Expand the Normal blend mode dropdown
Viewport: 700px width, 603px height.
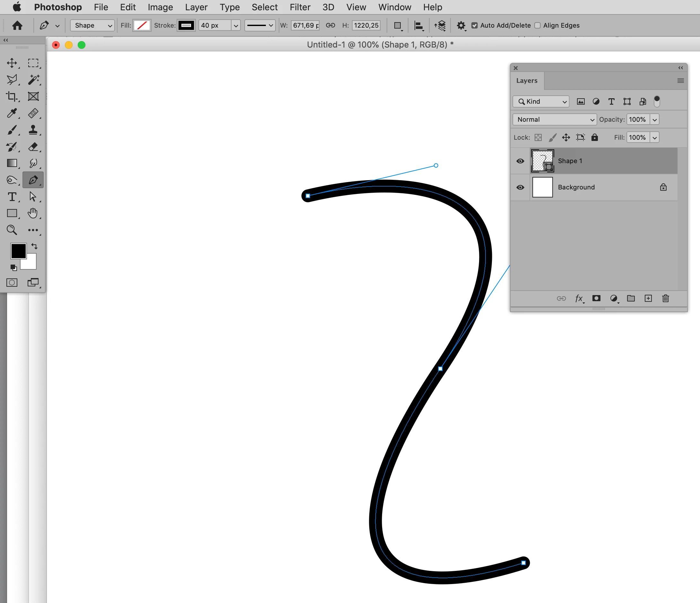(x=555, y=119)
